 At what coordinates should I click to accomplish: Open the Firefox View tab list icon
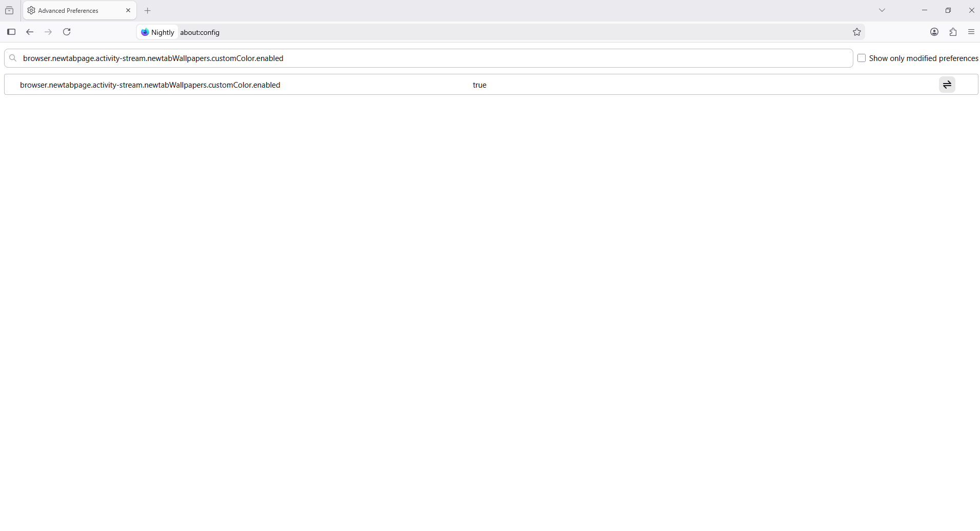click(x=9, y=10)
